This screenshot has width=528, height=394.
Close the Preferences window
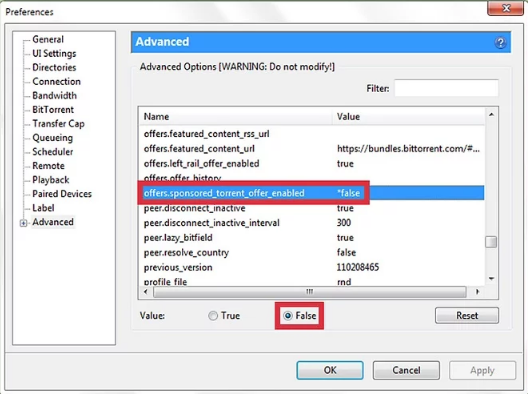505,8
